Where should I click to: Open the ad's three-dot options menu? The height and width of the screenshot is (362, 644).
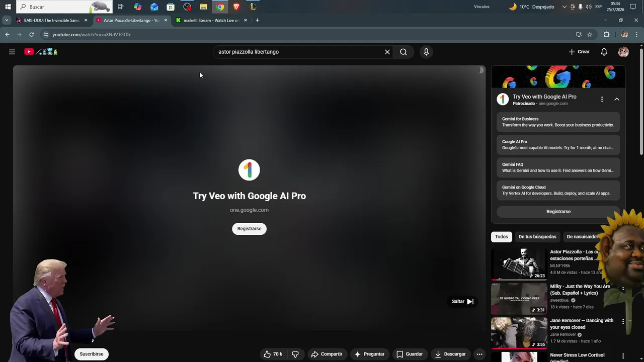(x=602, y=99)
